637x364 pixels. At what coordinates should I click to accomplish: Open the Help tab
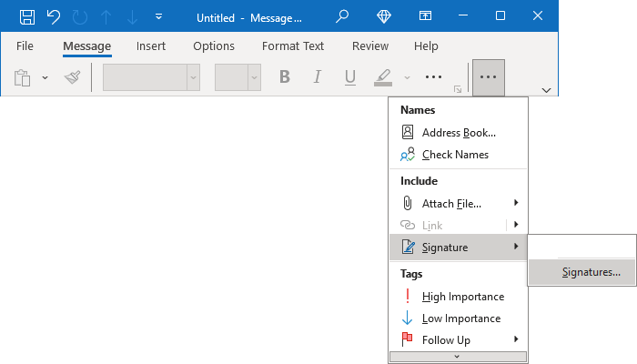426,45
